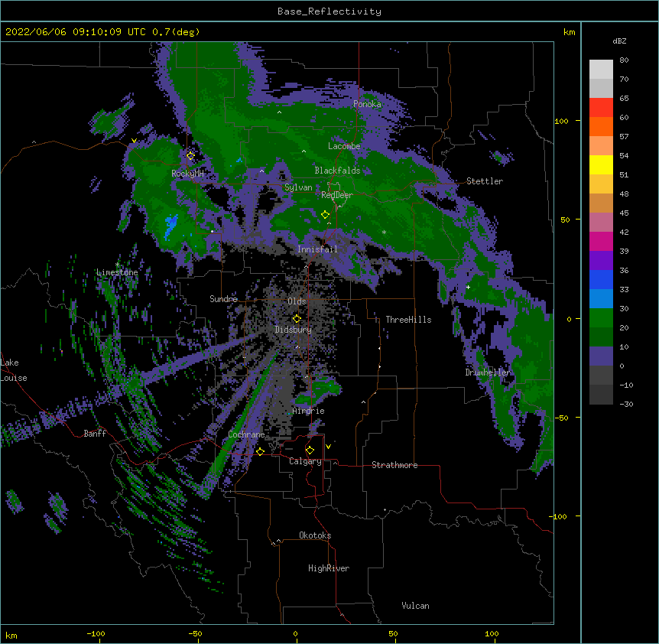This screenshot has width=659, height=644.
Task: Pick the violet swatch between 39 and 36 dBZ
Action: [x=601, y=261]
